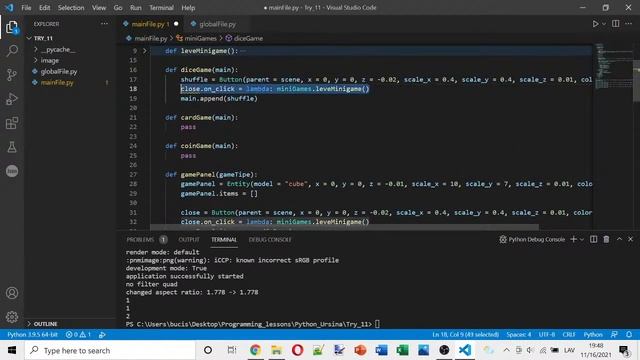Open the View menu

click(99, 7)
